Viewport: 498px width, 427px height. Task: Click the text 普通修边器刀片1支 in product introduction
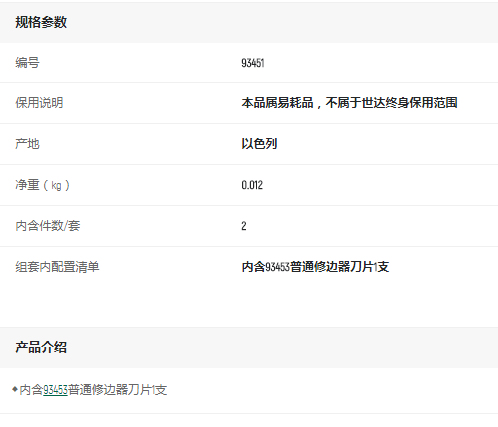[117, 390]
